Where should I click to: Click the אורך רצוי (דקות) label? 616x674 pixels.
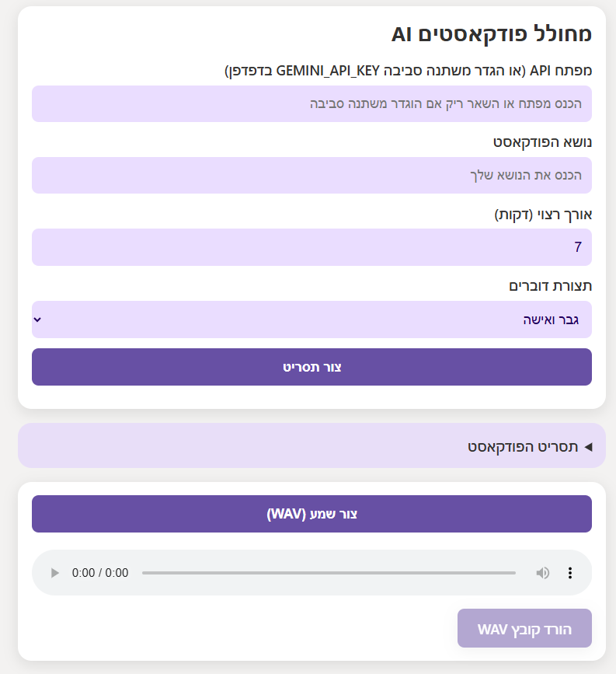[543, 214]
